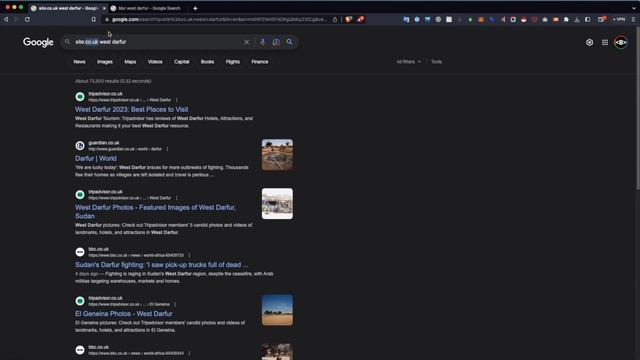This screenshot has width=640, height=360.
Task: Open the Google account avatar
Action: [621, 42]
